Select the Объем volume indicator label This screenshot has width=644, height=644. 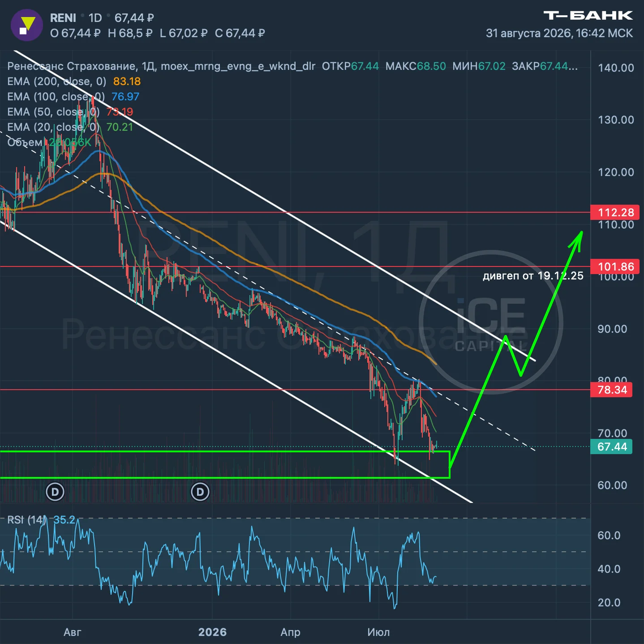(25, 142)
